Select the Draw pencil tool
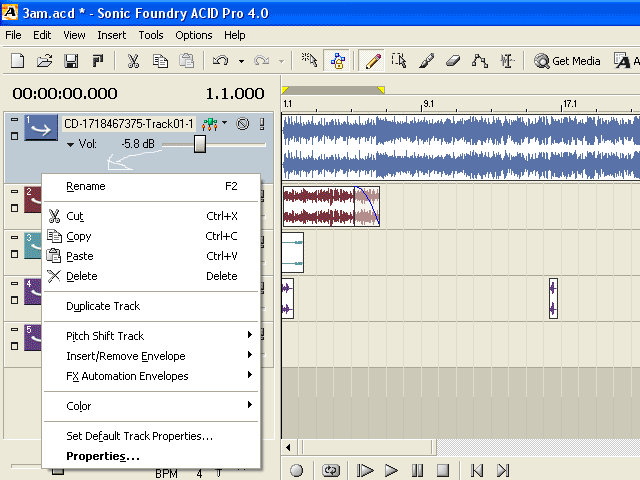Viewport: 640px width, 480px height. 373,61
